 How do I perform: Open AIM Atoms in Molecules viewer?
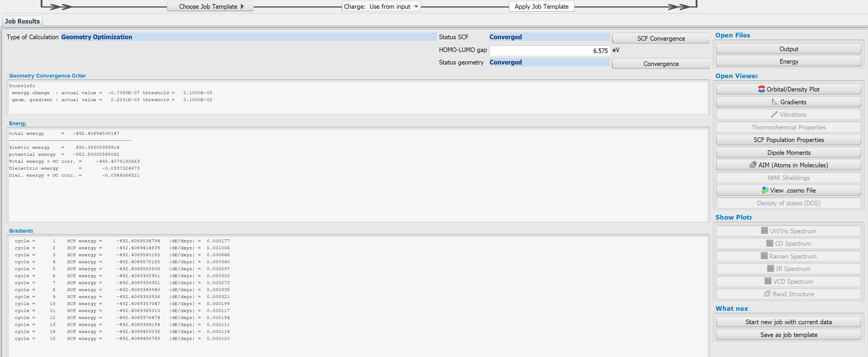point(788,165)
